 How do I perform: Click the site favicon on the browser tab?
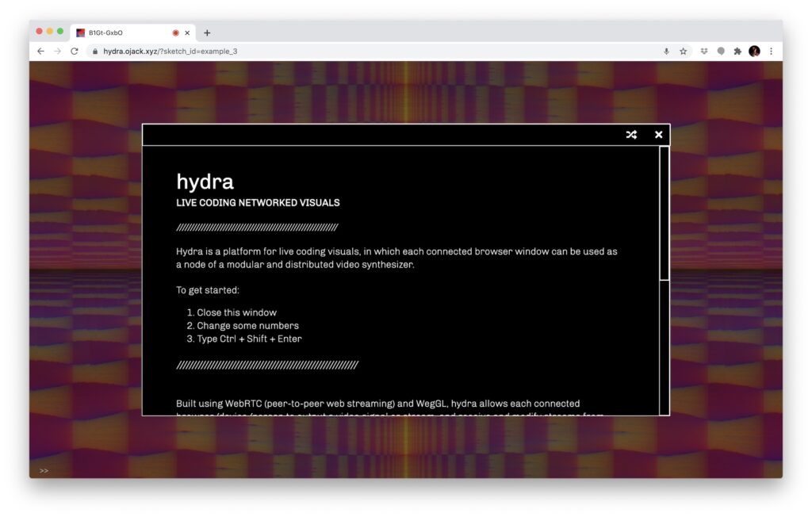point(80,33)
